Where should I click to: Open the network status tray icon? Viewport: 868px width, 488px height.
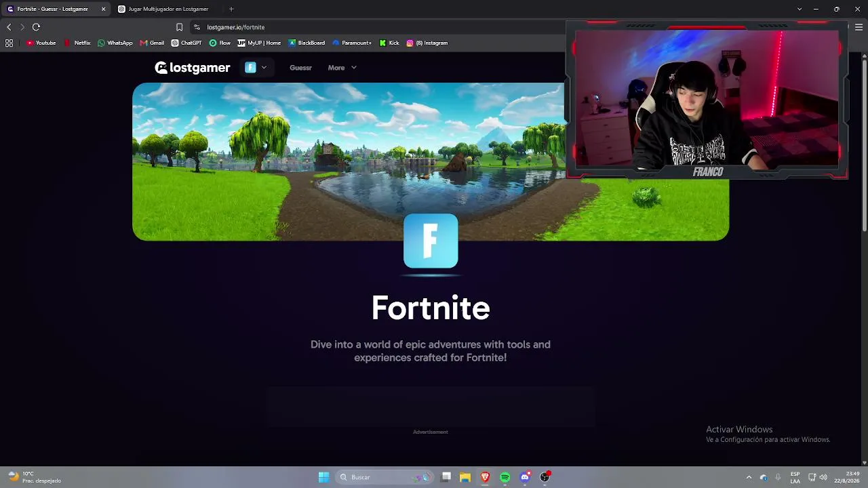[812, 477]
